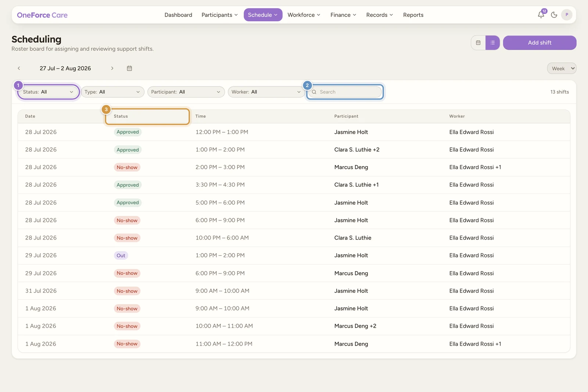This screenshot has height=392, width=588.
Task: Open the notifications bell
Action: (541, 15)
